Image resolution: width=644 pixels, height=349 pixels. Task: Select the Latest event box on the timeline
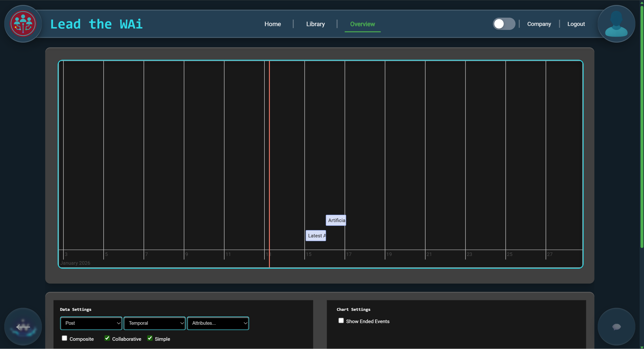[x=316, y=235]
